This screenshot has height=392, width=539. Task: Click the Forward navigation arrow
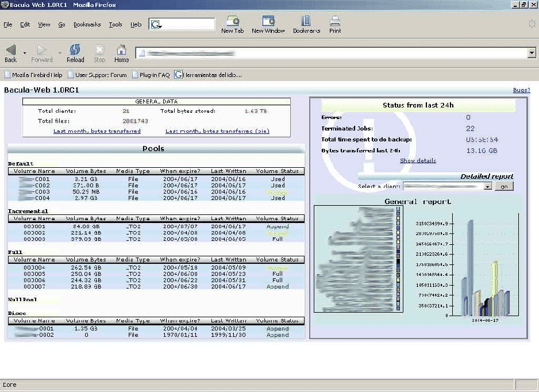[x=42, y=53]
